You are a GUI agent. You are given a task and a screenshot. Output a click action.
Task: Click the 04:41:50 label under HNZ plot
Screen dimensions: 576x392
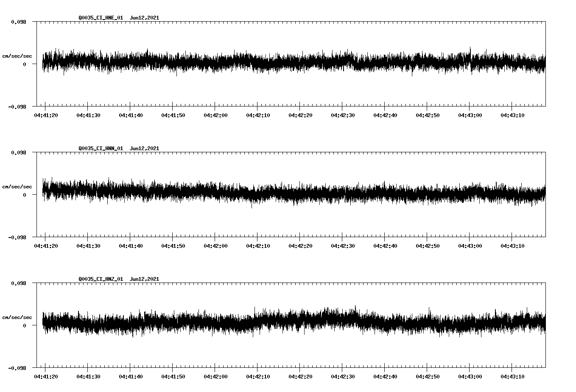pos(173,377)
